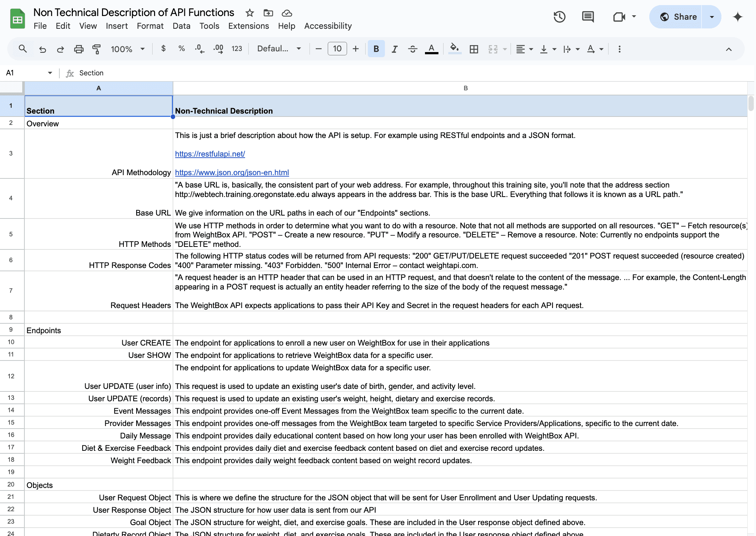Open the Data menu
This screenshot has height=536, width=756.
pos(181,26)
